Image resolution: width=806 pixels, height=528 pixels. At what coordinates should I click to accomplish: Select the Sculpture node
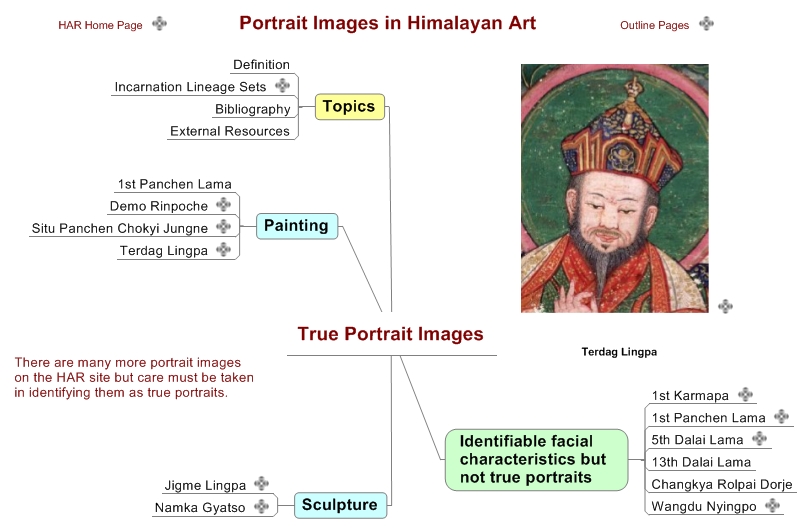coord(340,505)
